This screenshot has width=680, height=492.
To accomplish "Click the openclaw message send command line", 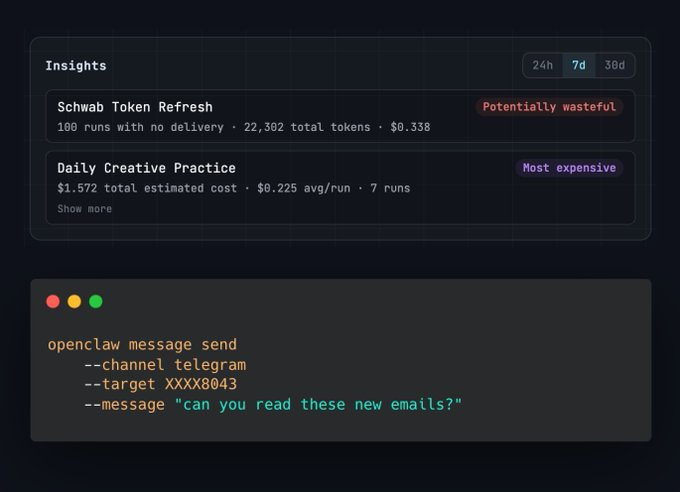I will (x=142, y=345).
